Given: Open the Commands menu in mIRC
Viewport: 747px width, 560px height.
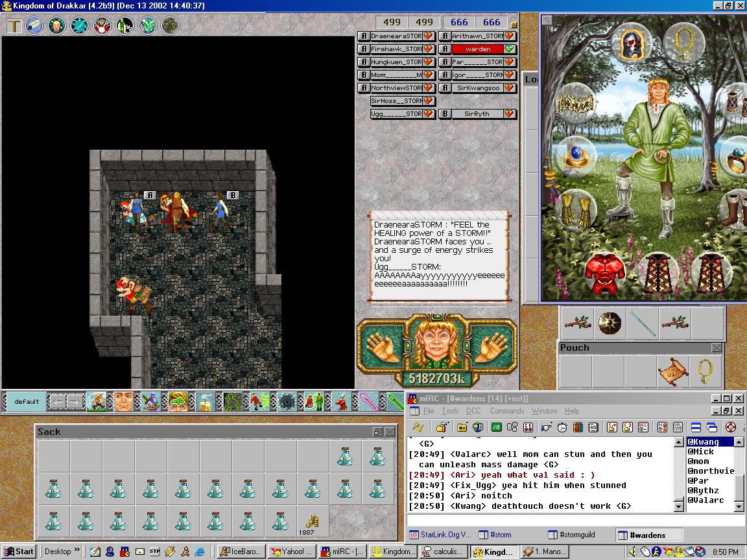Looking at the screenshot, I should [506, 411].
